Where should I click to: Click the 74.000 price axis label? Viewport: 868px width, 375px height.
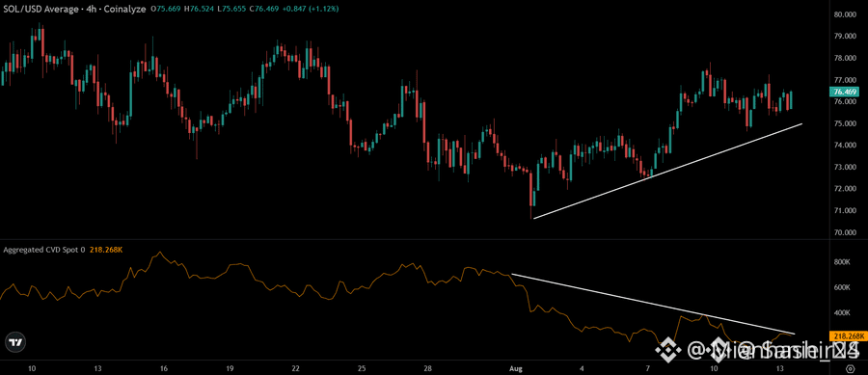coord(845,145)
